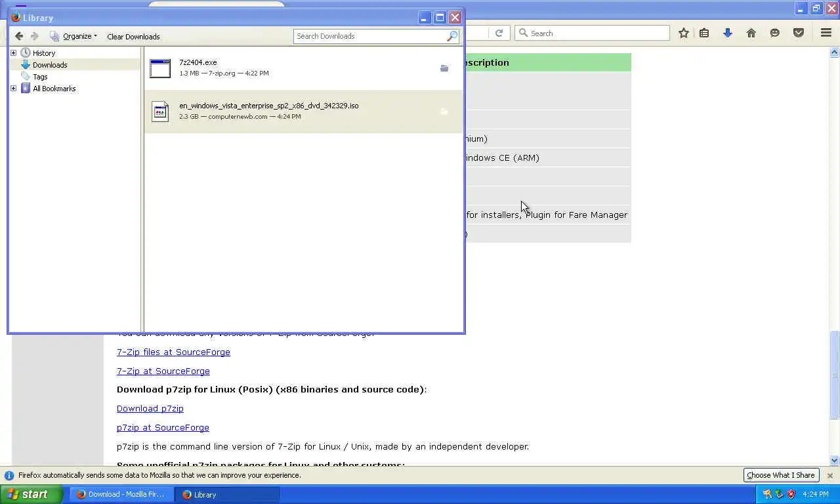Go forward using Library forward arrow
840x504 pixels.
click(35, 36)
